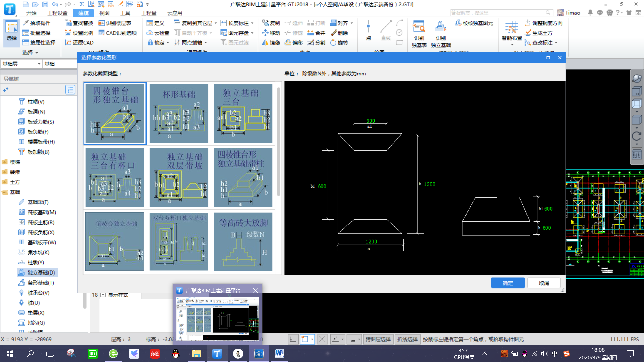
Task: Select 杯形基础 section type thumbnail
Action: [x=179, y=113]
